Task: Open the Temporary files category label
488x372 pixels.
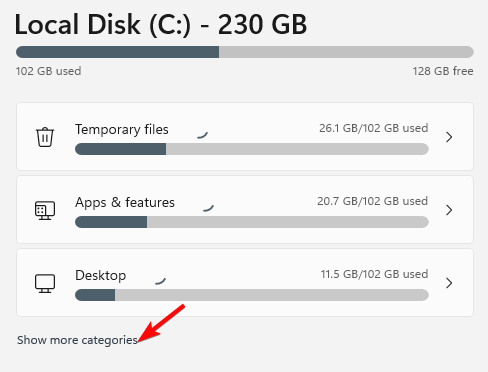Action: 122,130
